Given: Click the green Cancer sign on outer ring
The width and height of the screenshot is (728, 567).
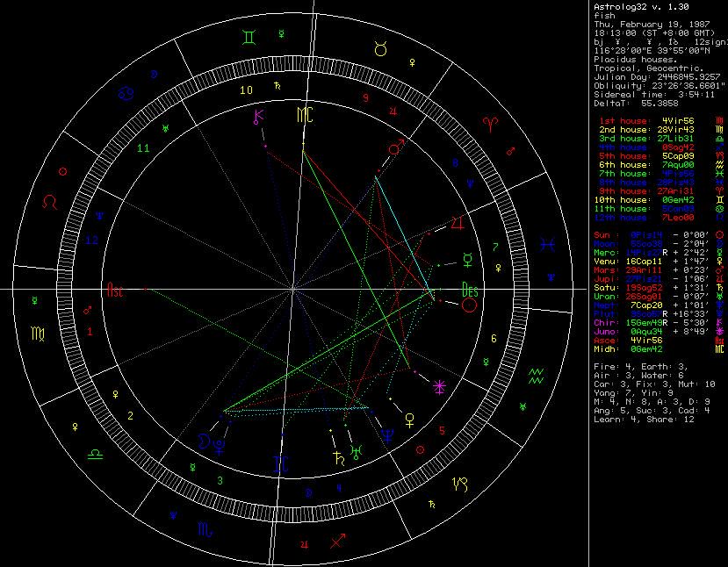Looking at the screenshot, I should [127, 91].
